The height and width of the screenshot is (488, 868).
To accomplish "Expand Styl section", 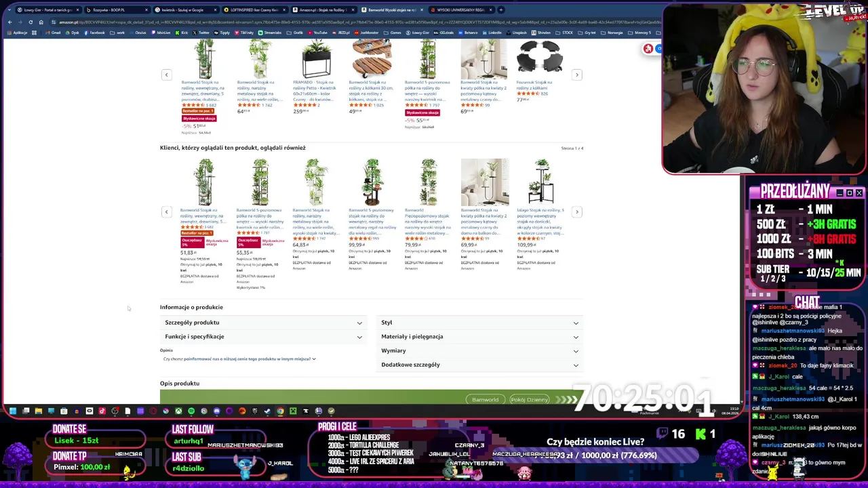I will [x=480, y=323].
